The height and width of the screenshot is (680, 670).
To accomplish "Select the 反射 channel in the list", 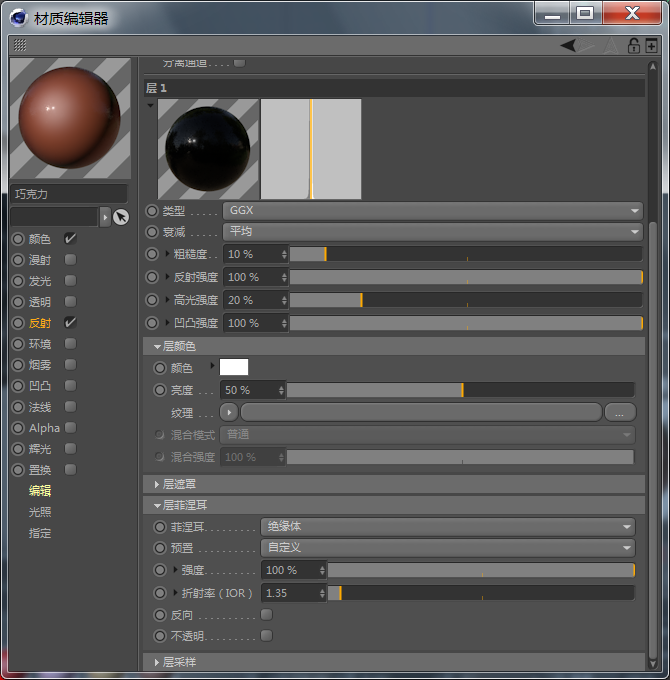I will [40, 323].
